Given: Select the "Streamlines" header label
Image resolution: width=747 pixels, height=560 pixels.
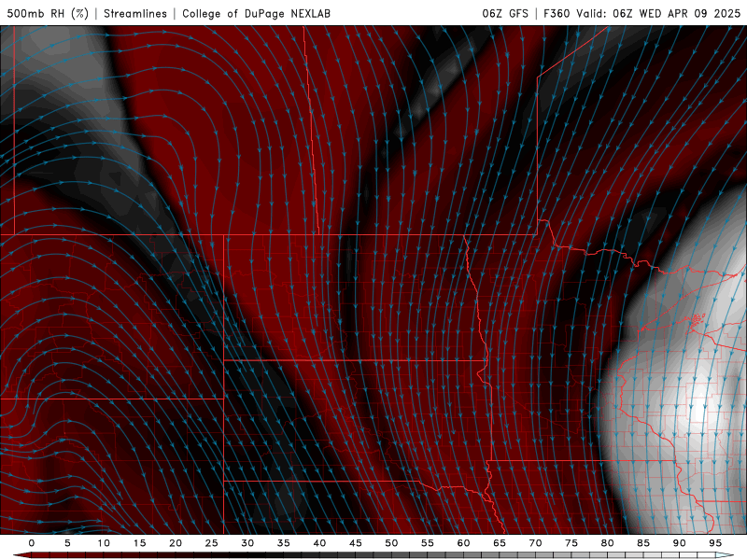Looking at the screenshot, I should [135, 13].
